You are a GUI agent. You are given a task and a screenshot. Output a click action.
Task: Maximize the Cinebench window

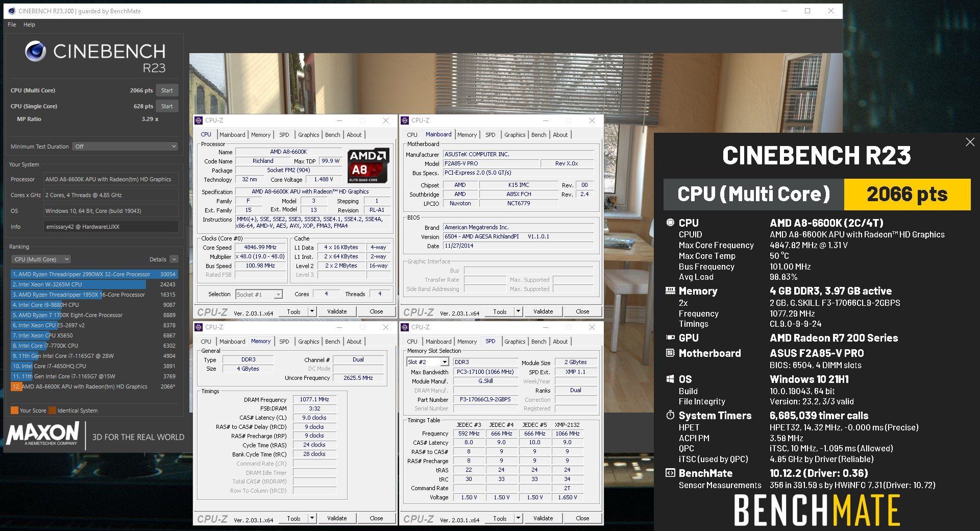pyautogui.click(x=807, y=11)
